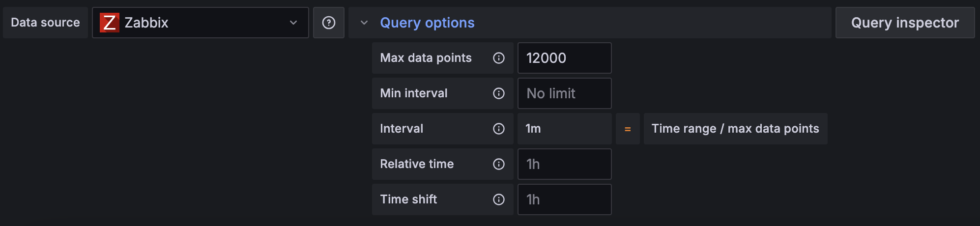
Task: Click the Query options heading
Action: [x=428, y=23]
